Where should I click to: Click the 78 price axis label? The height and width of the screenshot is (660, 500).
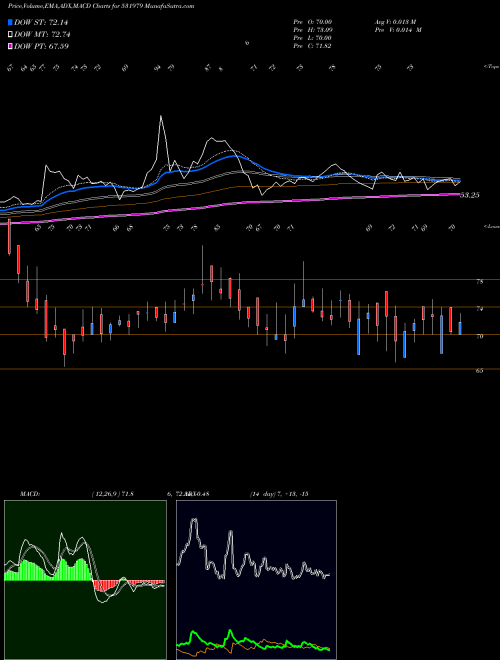tap(479, 282)
